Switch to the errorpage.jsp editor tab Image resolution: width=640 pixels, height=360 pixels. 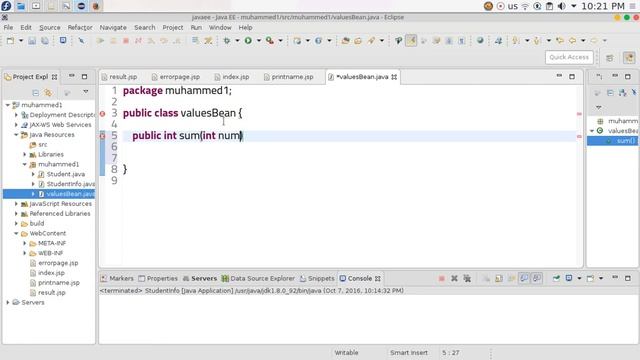176,77
